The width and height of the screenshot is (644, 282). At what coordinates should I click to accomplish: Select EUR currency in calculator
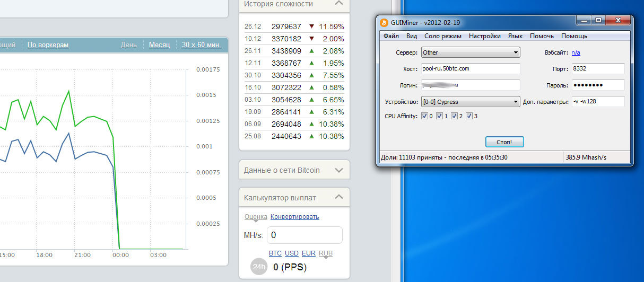pyautogui.click(x=309, y=253)
